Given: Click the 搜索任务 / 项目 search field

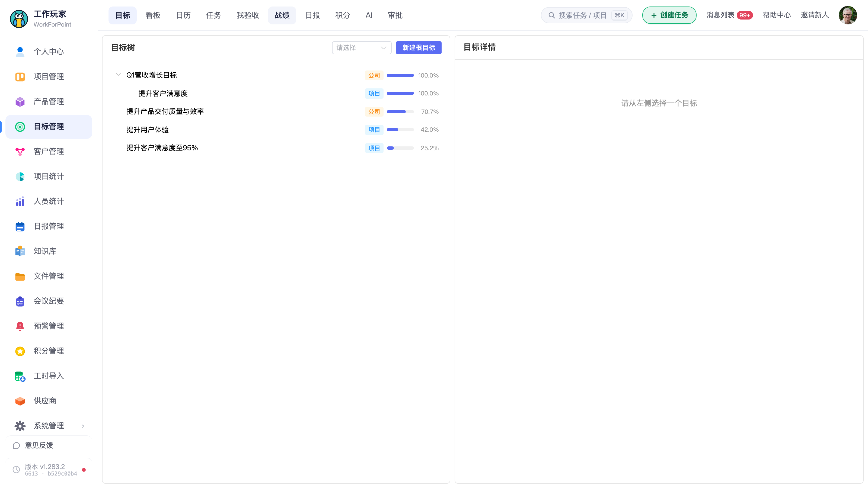Looking at the screenshot, I should pos(586,15).
